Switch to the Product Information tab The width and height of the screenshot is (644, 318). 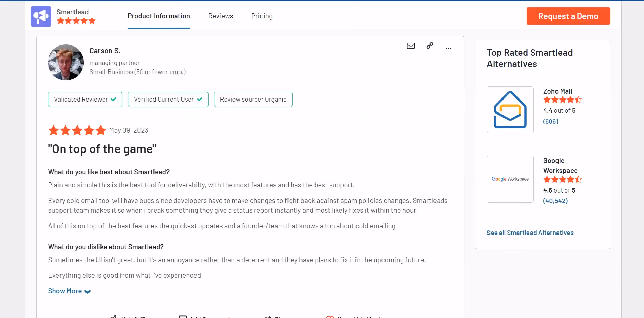(x=159, y=16)
